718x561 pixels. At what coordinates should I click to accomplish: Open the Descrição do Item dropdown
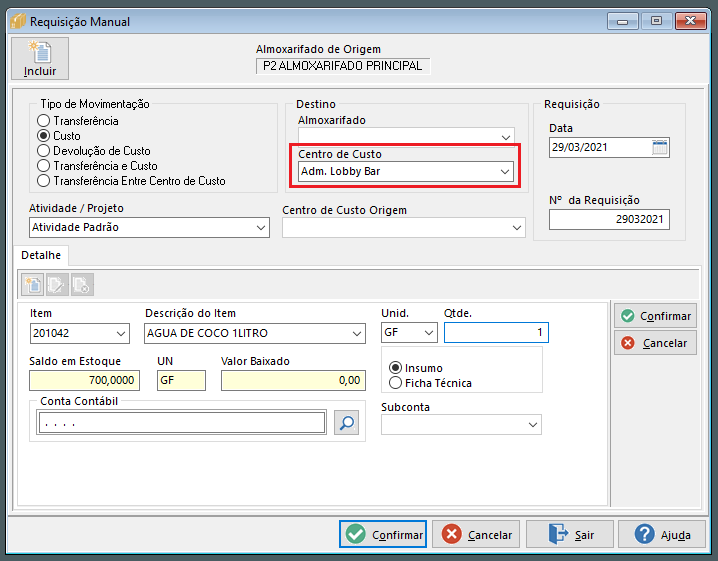pyautogui.click(x=357, y=333)
